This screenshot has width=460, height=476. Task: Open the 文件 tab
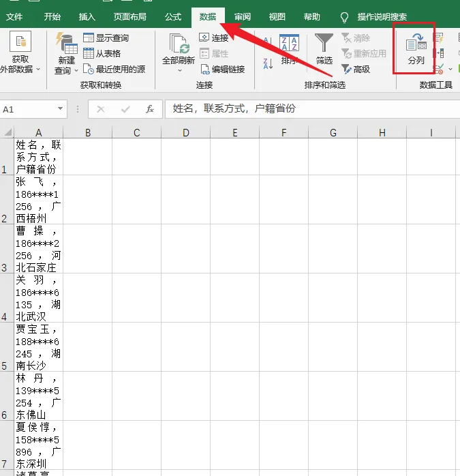14,16
